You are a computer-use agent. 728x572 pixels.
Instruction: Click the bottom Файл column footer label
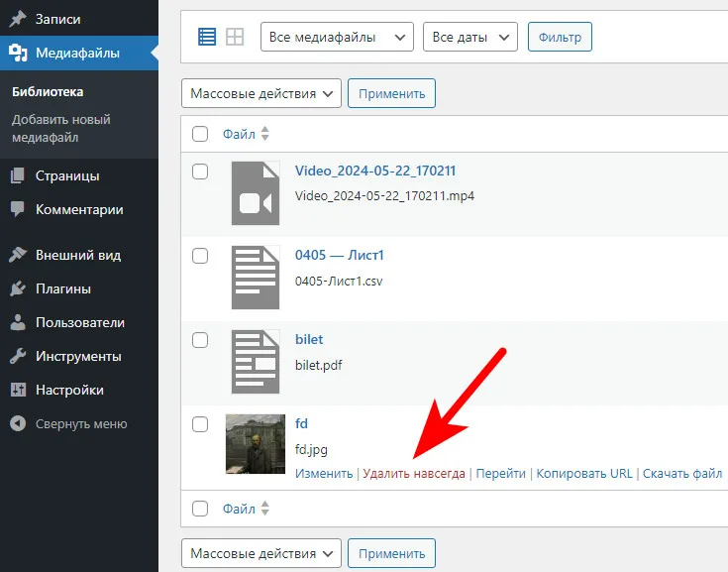click(239, 509)
